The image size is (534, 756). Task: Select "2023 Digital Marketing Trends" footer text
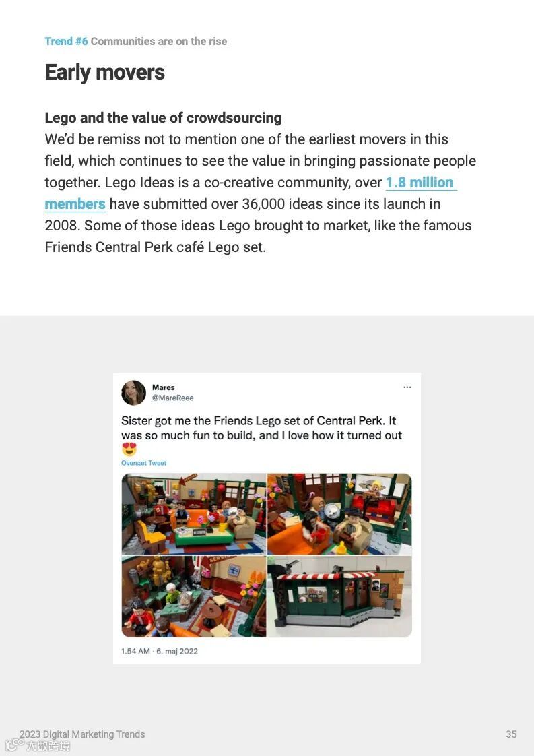click(82, 734)
